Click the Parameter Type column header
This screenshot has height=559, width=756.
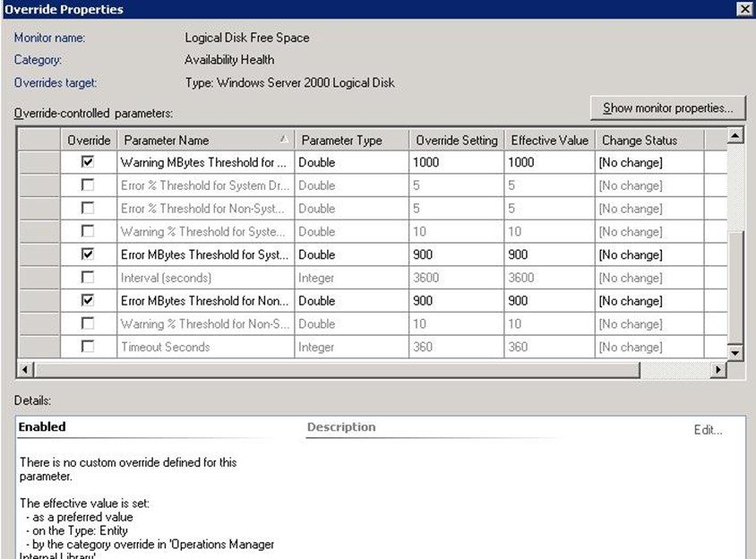coord(341,140)
